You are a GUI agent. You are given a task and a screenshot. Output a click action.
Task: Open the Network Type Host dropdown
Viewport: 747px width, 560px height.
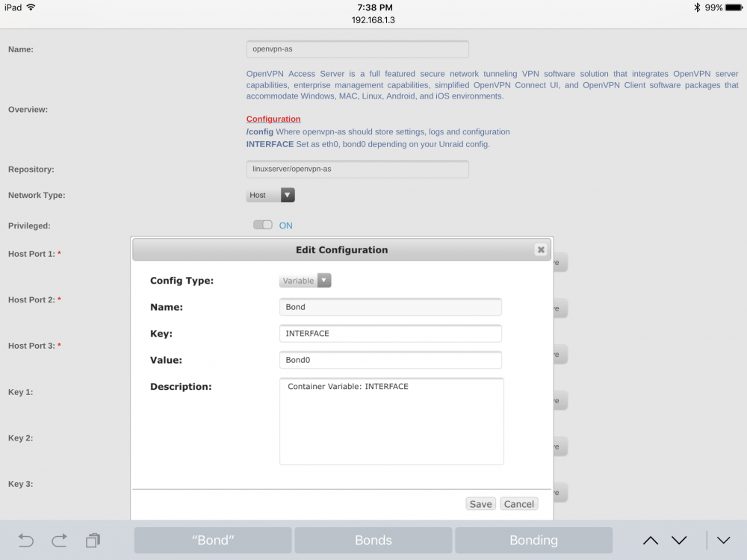[x=270, y=195]
